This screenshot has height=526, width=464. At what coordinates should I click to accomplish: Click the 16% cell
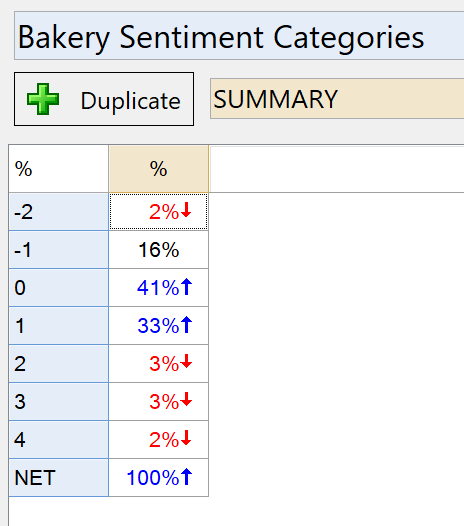tap(158, 250)
